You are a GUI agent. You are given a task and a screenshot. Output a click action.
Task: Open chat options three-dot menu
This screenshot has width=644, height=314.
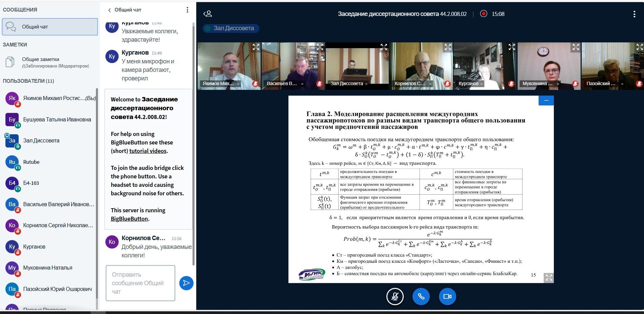coord(187,10)
